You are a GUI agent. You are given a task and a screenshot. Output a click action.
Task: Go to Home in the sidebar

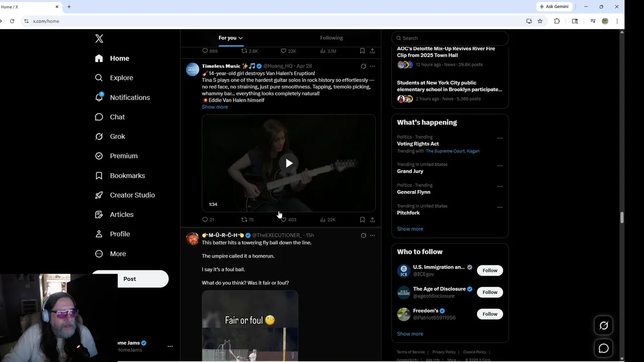point(112,58)
